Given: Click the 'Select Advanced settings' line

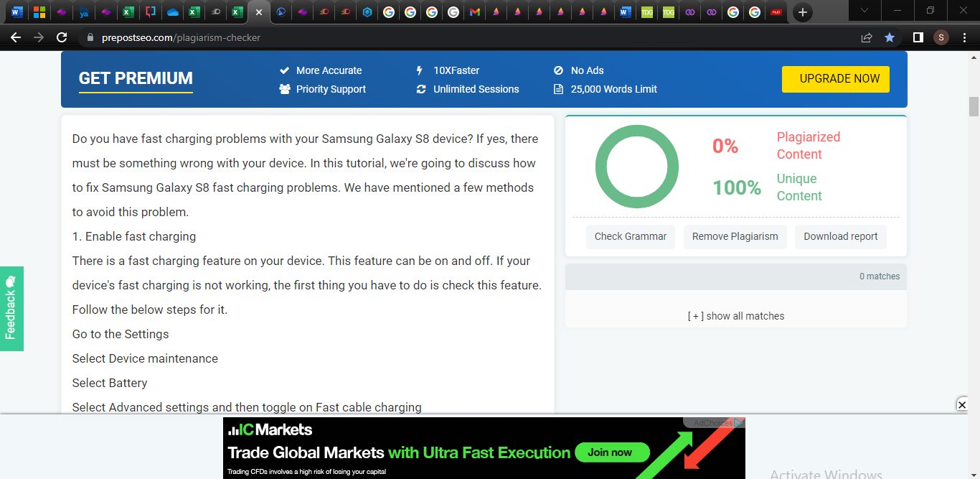Looking at the screenshot, I should point(247,407).
